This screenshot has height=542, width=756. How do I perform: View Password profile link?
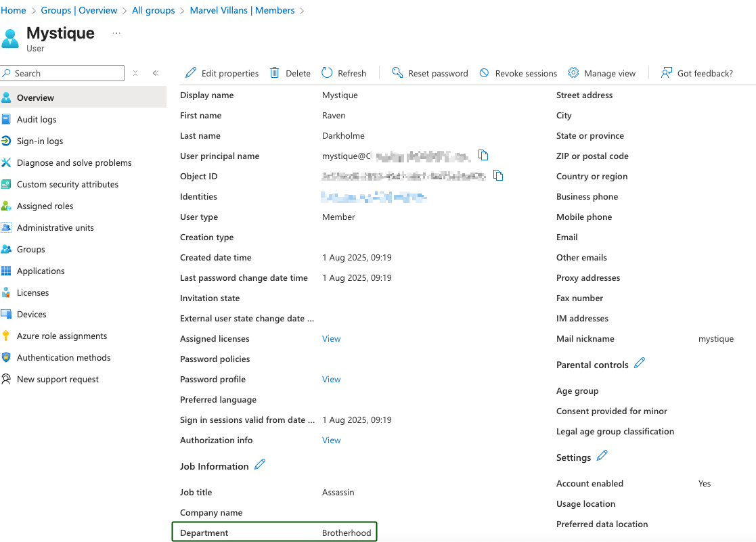pos(331,379)
